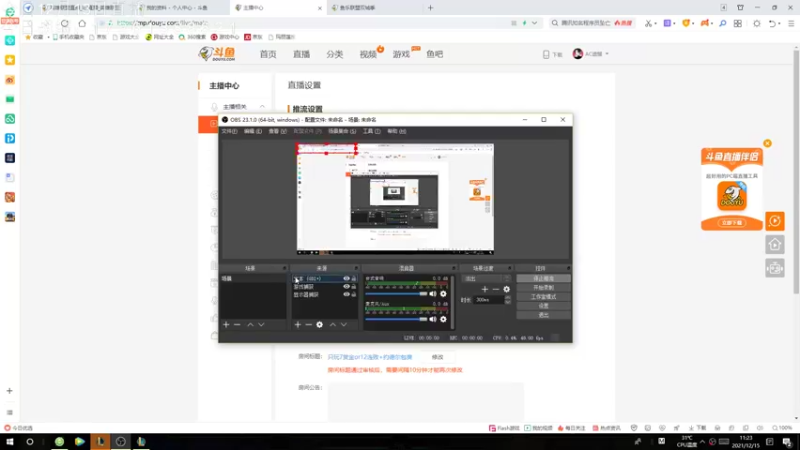Remove the scene in OBS scenes panel
800x450 pixels.
coord(237,324)
